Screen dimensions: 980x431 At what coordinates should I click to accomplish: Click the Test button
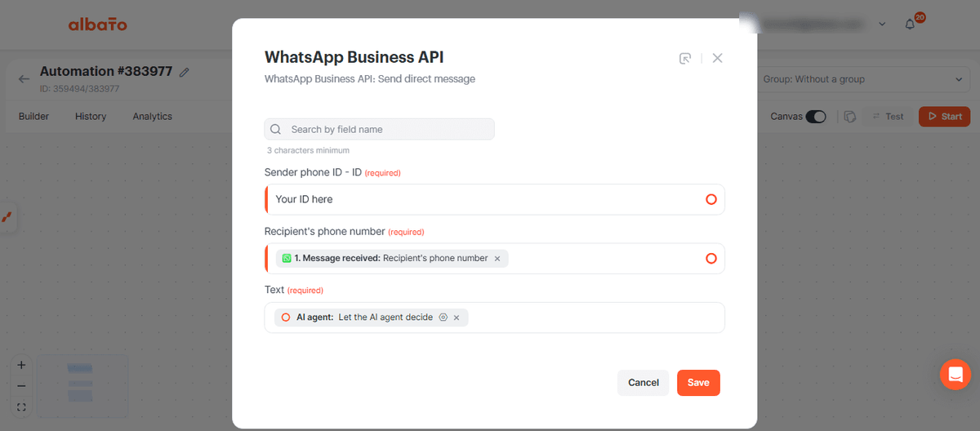888,117
